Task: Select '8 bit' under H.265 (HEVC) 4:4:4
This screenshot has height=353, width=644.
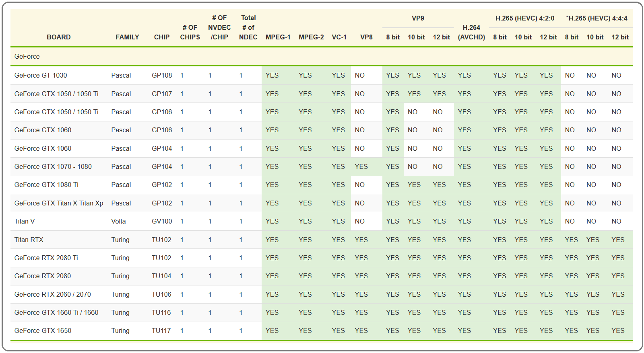Action: tap(572, 37)
